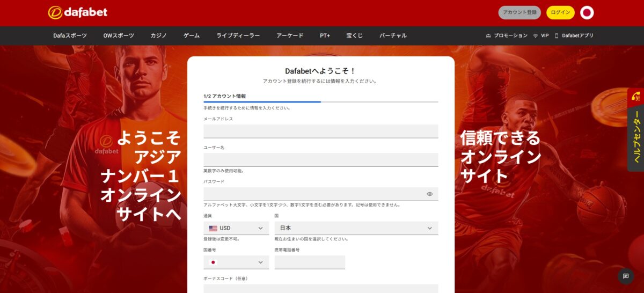Open the ヘルプセンター side tab
The image size is (644, 293).
636,130
